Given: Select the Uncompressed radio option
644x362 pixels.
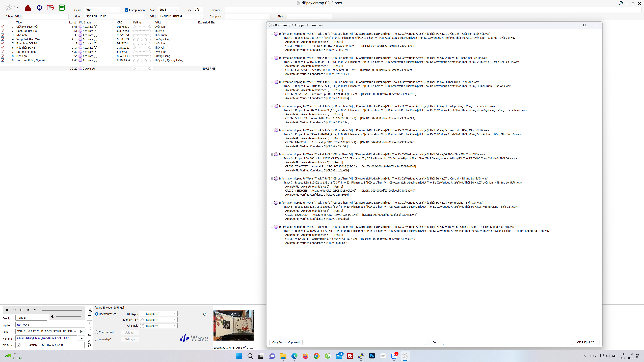Looking at the screenshot, I should (96, 314).
